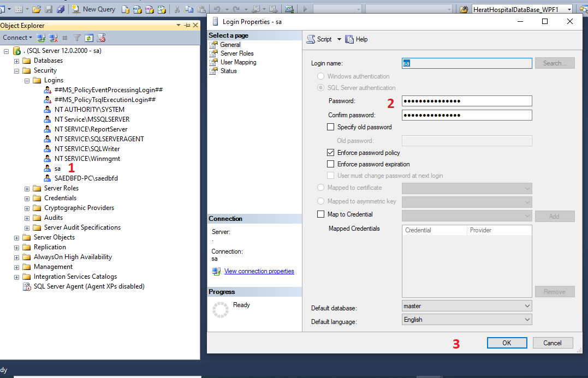This screenshot has height=378, width=588.
Task: Select the Windows authentication radio button
Action: click(x=320, y=76)
